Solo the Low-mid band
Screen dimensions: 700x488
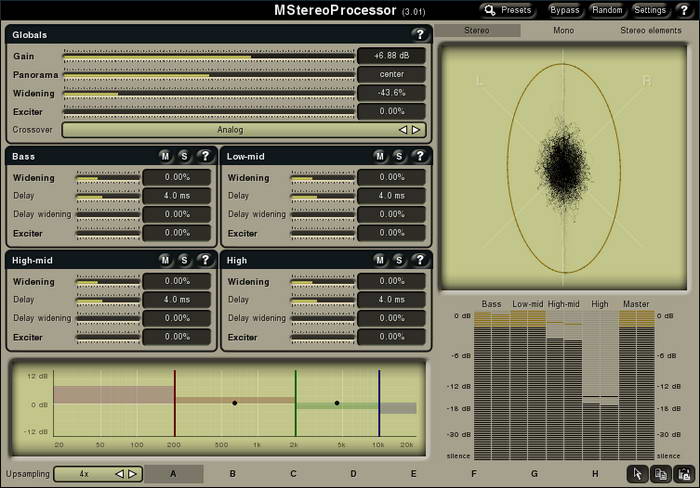[398, 156]
